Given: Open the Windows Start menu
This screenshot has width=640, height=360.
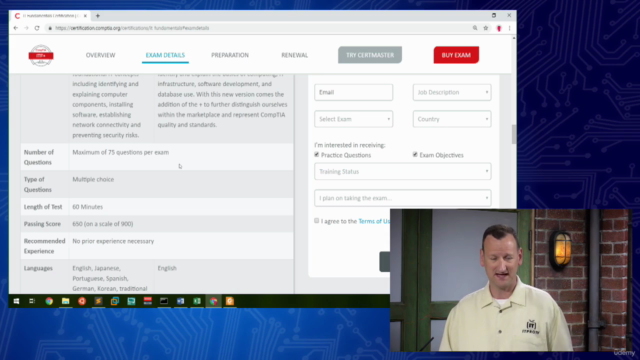Looking at the screenshot, I should (16, 301).
